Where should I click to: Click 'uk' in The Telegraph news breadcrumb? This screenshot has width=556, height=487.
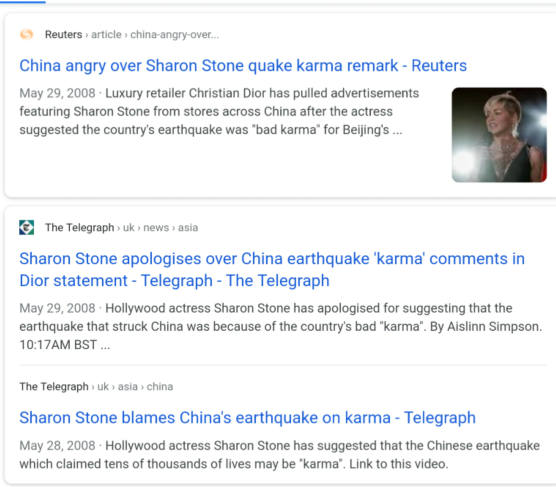coord(129,227)
